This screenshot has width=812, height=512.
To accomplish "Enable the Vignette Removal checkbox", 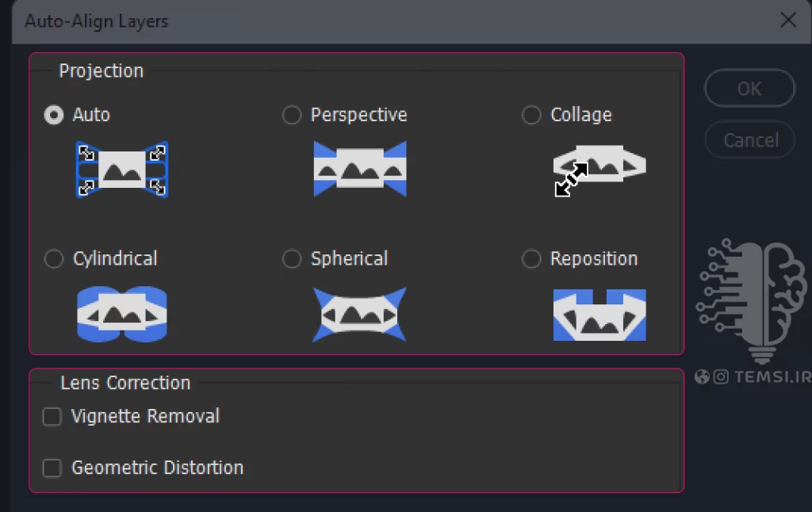I will pyautogui.click(x=52, y=416).
